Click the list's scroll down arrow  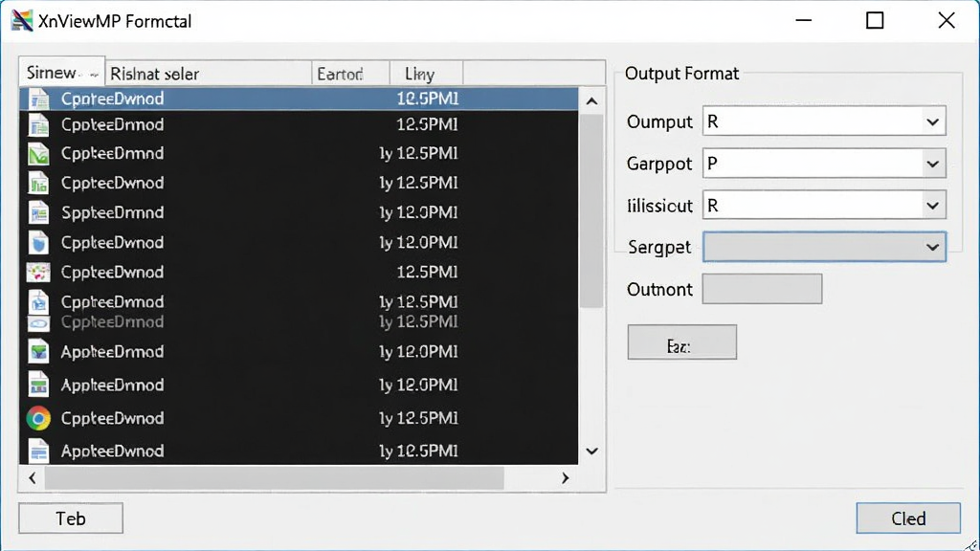click(591, 452)
